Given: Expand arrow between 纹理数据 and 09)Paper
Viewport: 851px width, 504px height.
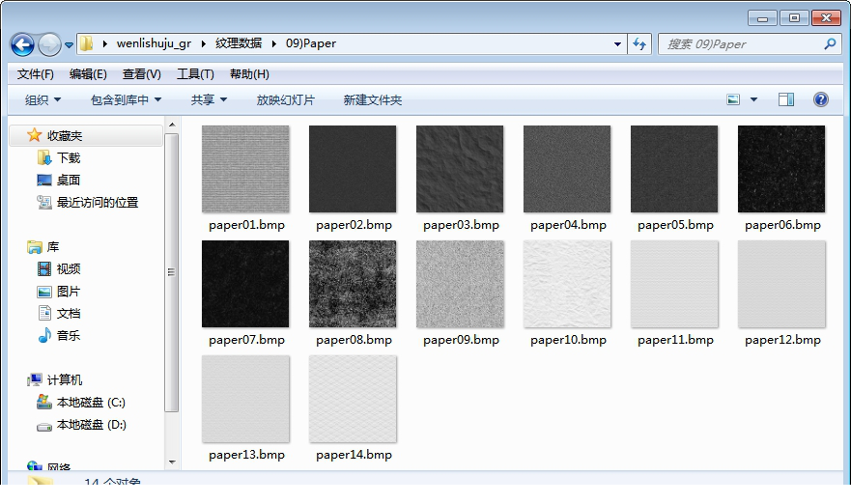Looking at the screenshot, I should point(274,44).
